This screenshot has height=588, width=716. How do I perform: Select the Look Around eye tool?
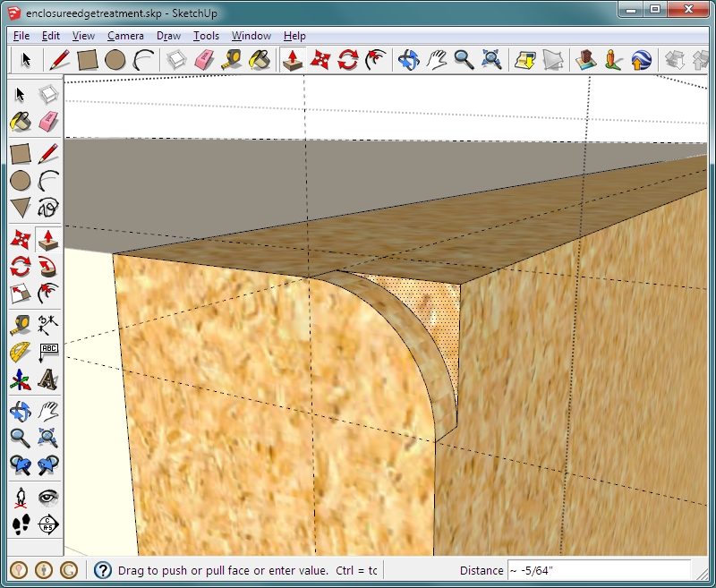click(x=48, y=497)
